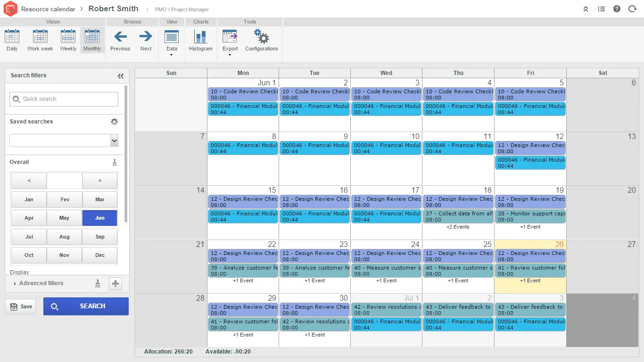Open the list icon in the top bar
This screenshot has width=644, height=362.
click(601, 8)
